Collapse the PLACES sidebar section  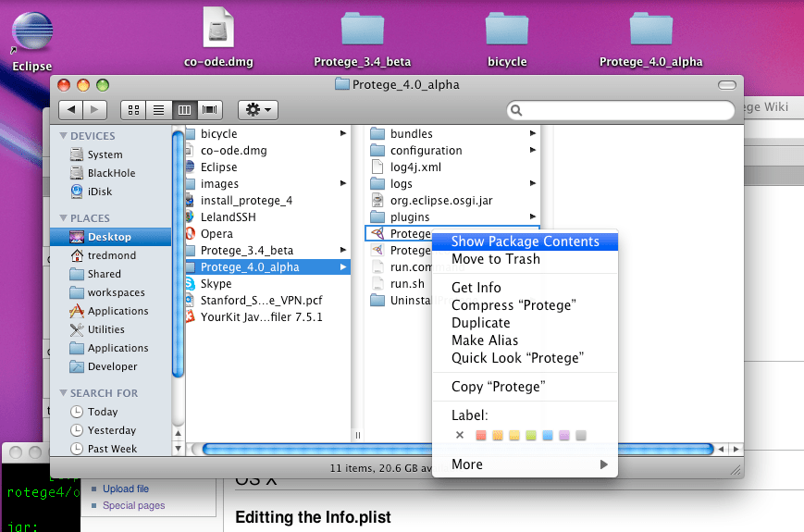[x=64, y=218]
